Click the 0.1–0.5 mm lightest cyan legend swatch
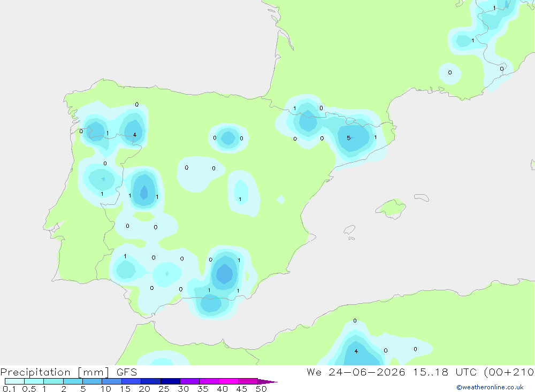535x392 pixels. click(14, 381)
